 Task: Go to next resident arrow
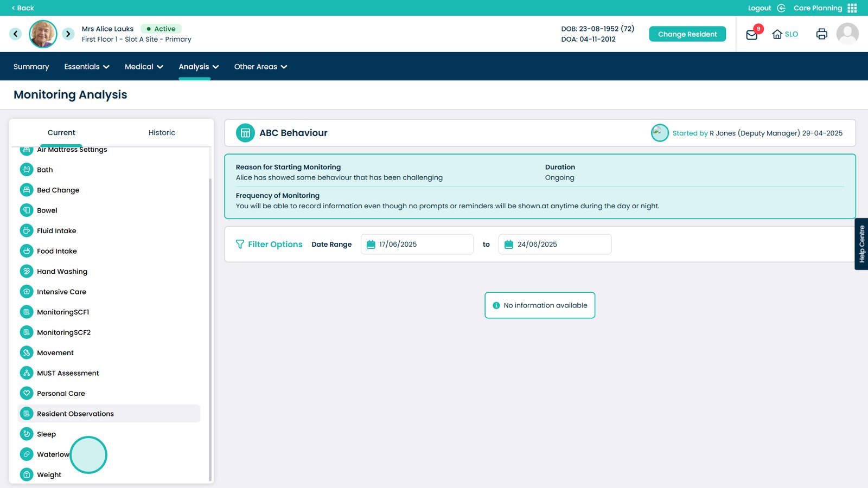[68, 34]
